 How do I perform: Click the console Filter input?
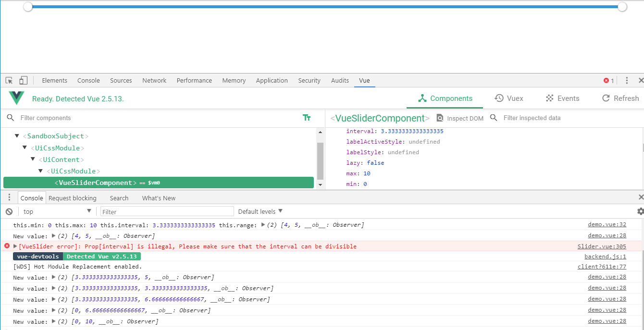(167, 211)
